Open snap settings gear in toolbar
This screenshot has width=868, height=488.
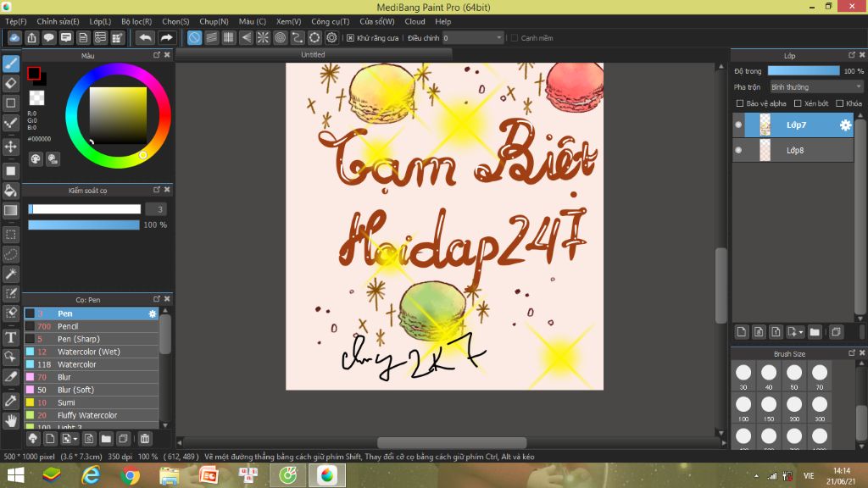coord(331,37)
